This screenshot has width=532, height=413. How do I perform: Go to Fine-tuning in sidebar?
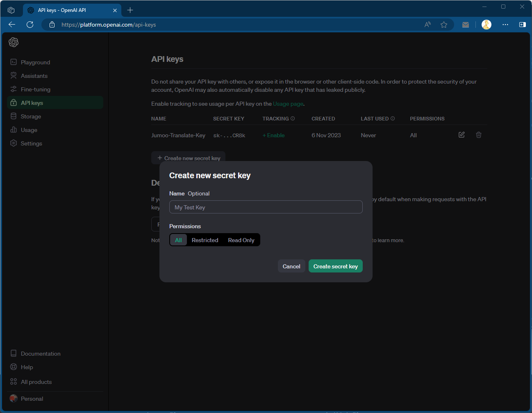click(x=55, y=89)
